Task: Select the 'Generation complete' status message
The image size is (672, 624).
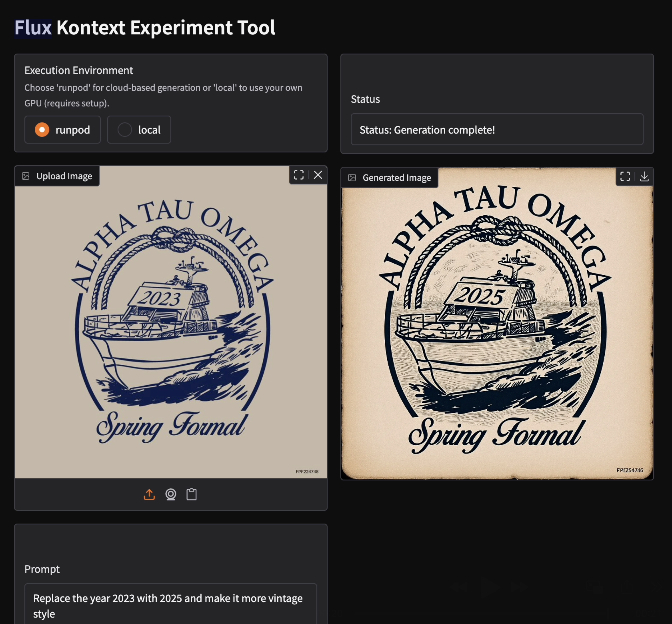Action: pyautogui.click(x=427, y=130)
